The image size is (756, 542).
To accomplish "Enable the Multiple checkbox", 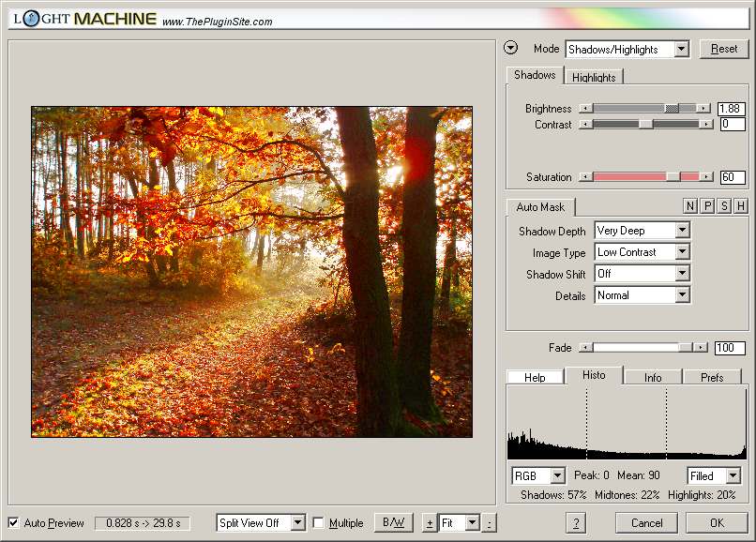I will [x=318, y=522].
